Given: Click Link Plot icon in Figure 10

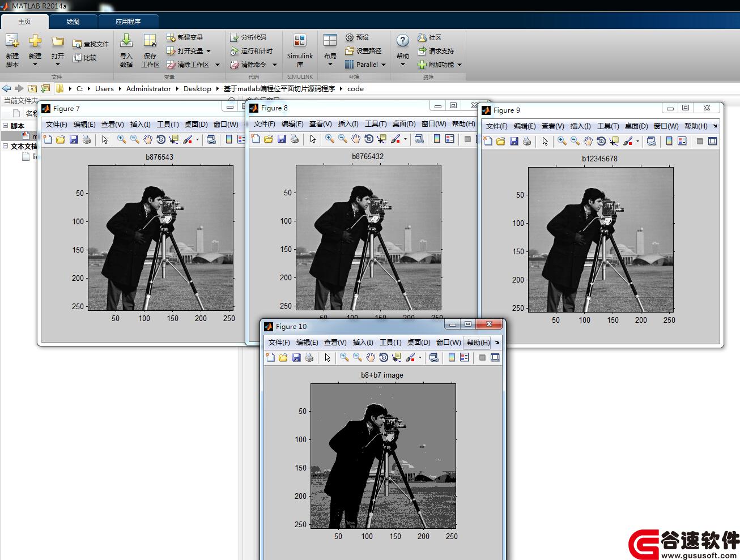Looking at the screenshot, I should [434, 357].
